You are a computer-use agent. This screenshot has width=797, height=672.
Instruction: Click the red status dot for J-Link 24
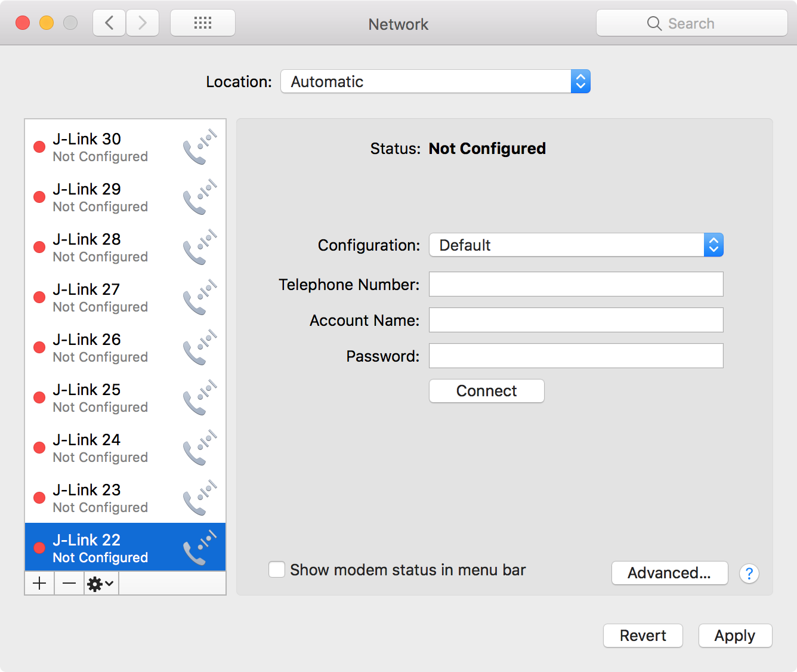click(x=39, y=448)
